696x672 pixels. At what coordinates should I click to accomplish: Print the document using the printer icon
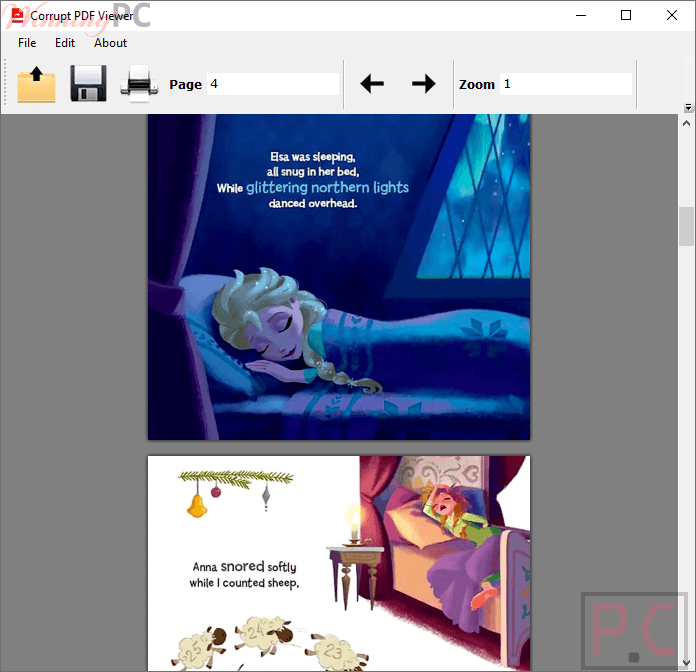tap(139, 83)
